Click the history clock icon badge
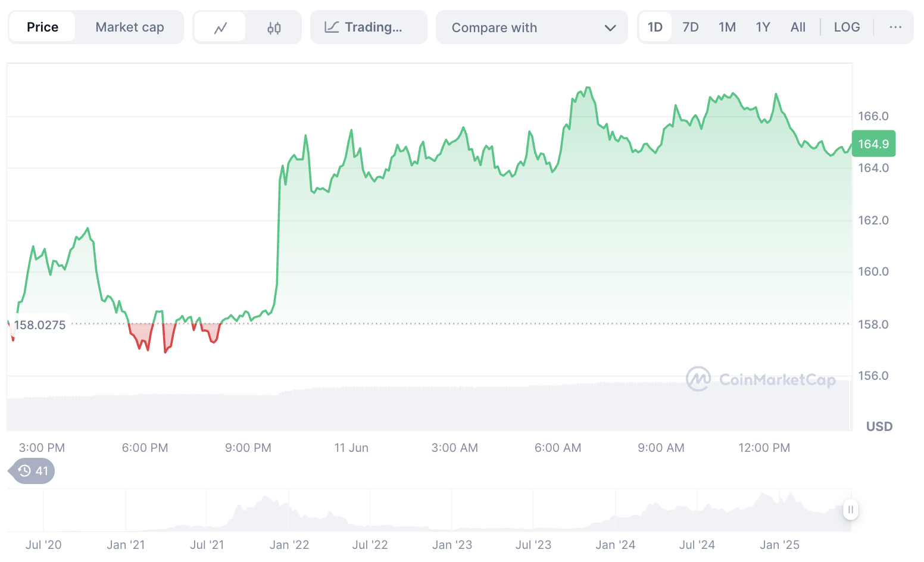 pyautogui.click(x=33, y=472)
